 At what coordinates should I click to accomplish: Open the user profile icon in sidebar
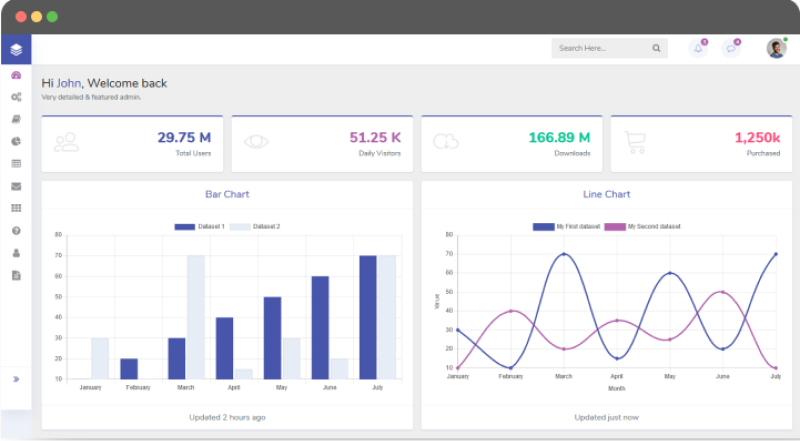[x=16, y=253]
